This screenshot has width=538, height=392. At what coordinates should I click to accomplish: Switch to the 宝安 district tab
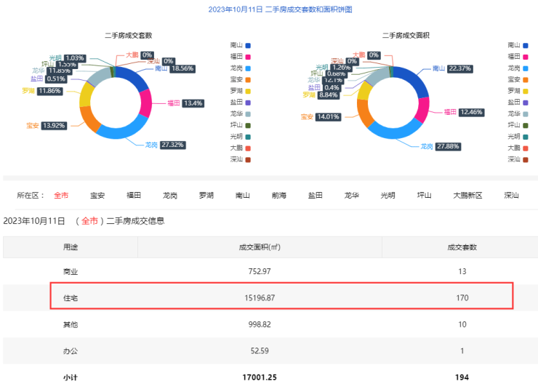[x=97, y=195]
